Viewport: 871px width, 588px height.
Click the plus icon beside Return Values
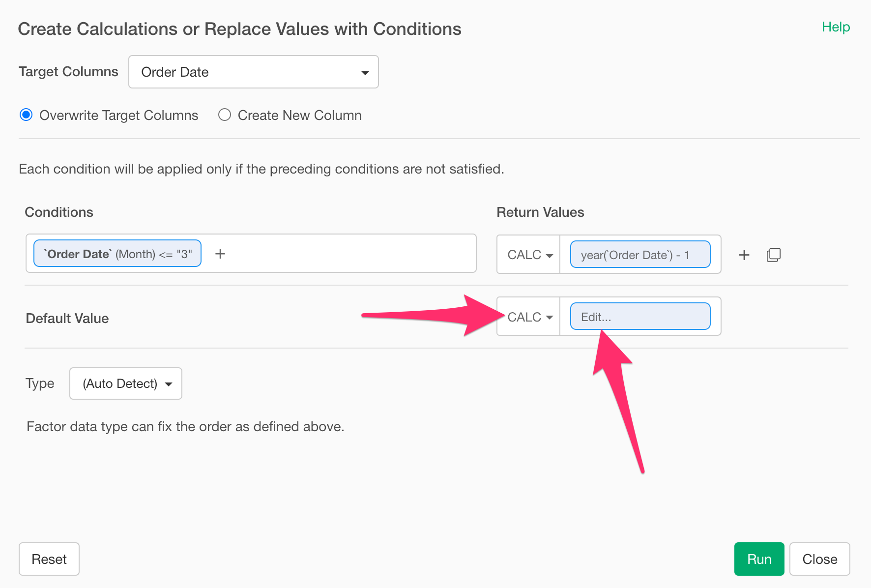[744, 255]
